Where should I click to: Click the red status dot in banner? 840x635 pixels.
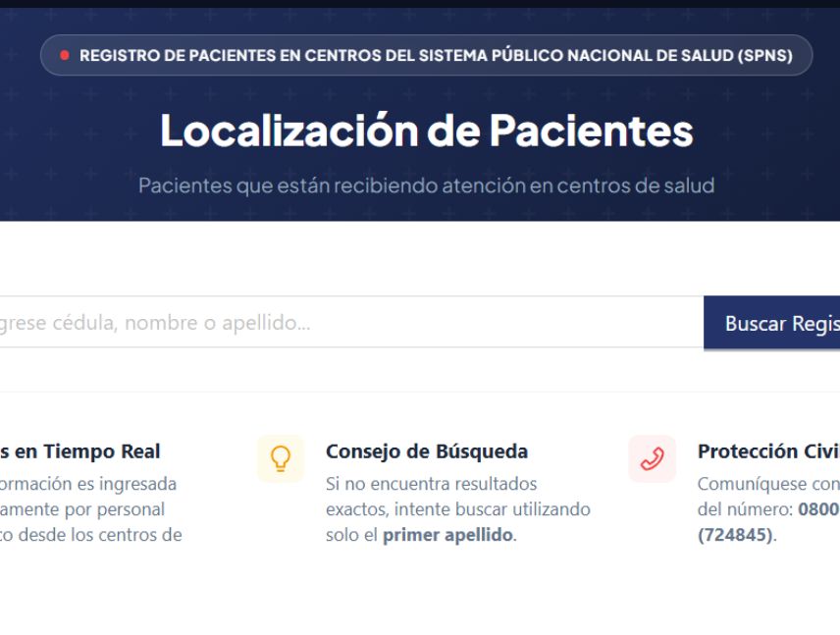65,55
